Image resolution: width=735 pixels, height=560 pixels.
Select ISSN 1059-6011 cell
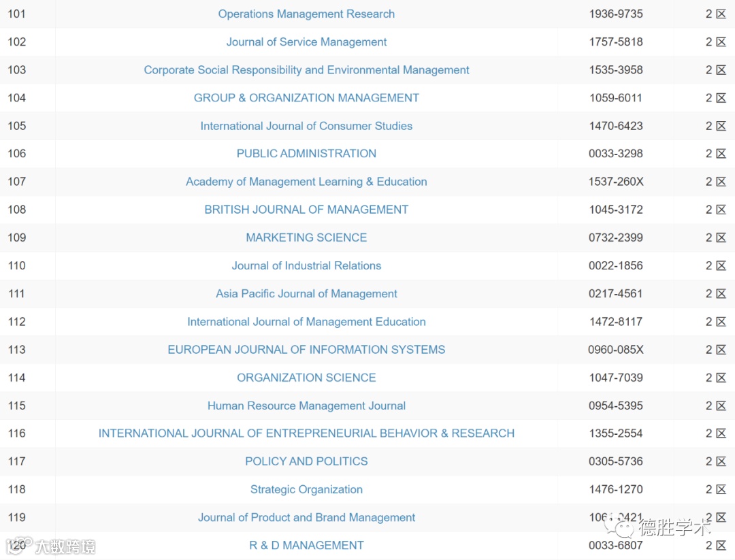pyautogui.click(x=615, y=98)
